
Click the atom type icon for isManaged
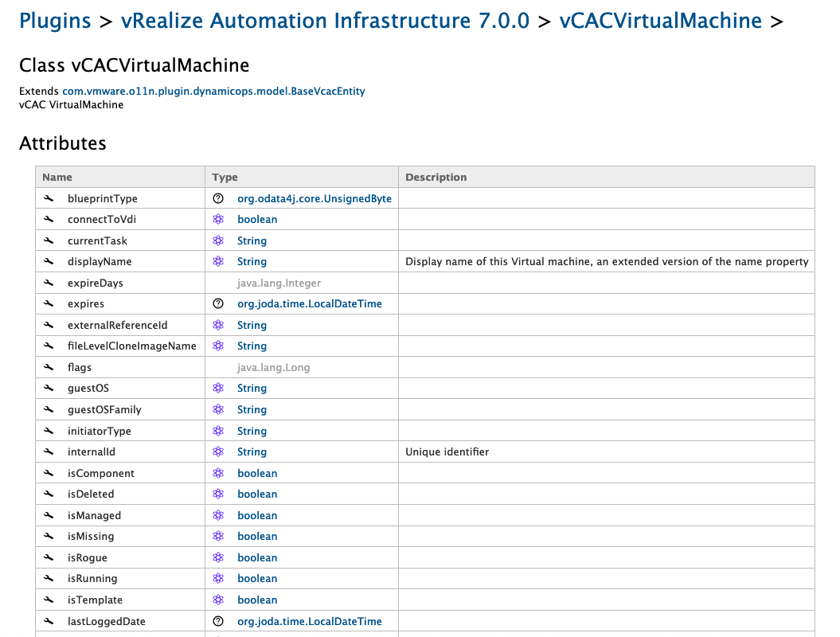coord(218,516)
